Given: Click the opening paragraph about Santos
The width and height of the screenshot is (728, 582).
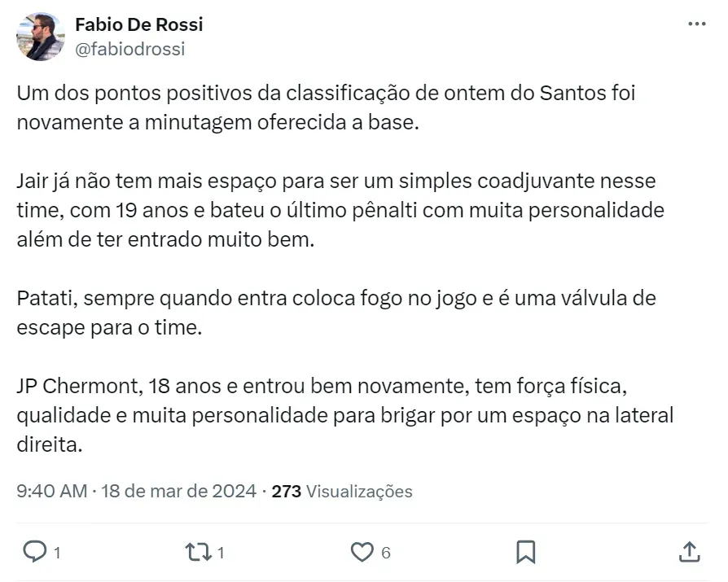Looking at the screenshot, I should (x=326, y=108).
